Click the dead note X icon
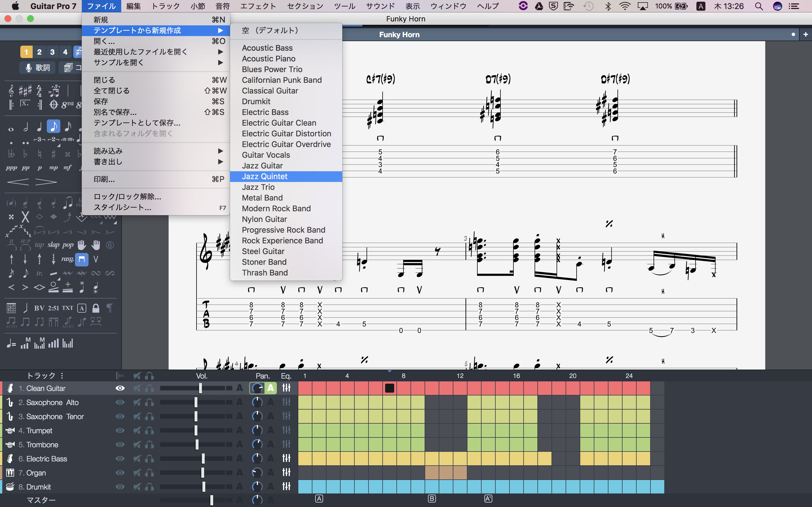The width and height of the screenshot is (812, 507). click(25, 217)
